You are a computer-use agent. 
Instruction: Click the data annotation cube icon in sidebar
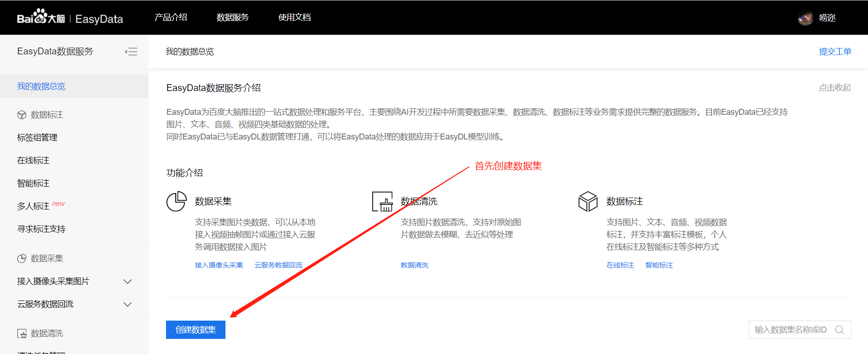pos(21,115)
